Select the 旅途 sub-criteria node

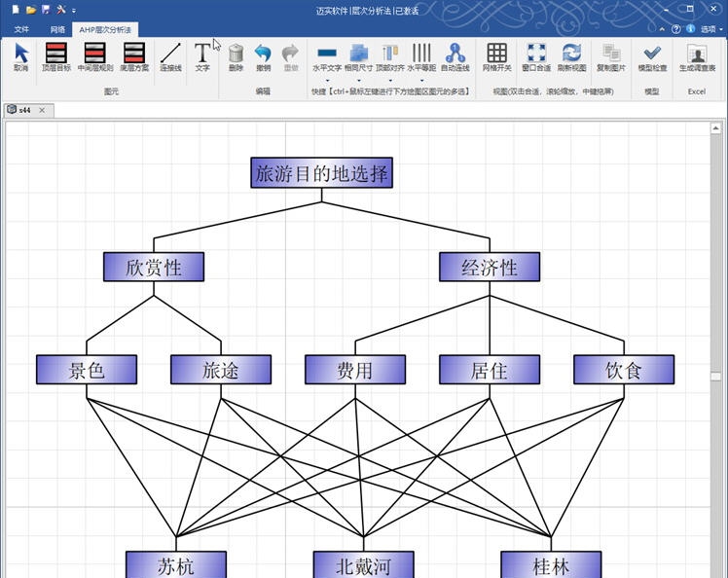(x=221, y=370)
